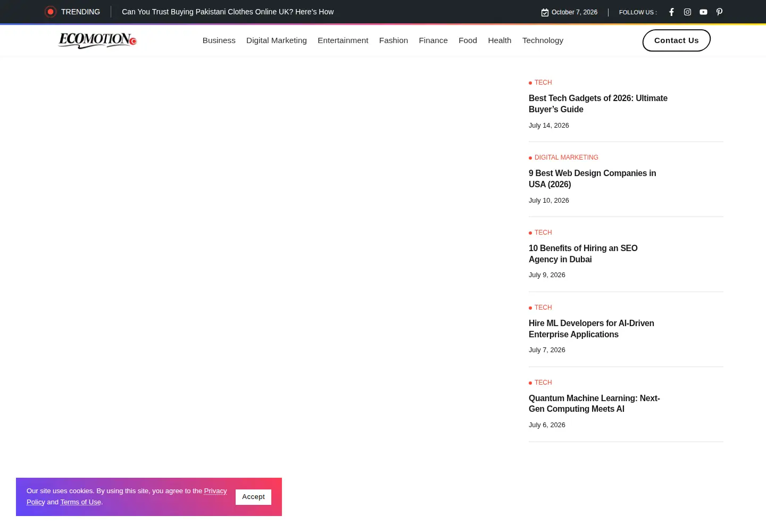Open the Terms of Use link
The width and height of the screenshot is (766, 532).
[x=80, y=502]
